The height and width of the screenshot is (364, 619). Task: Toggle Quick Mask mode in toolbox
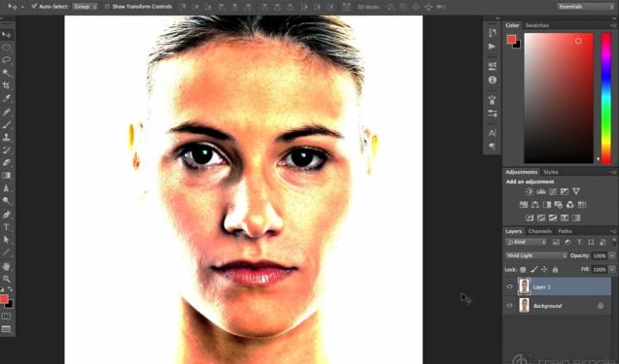(6, 316)
